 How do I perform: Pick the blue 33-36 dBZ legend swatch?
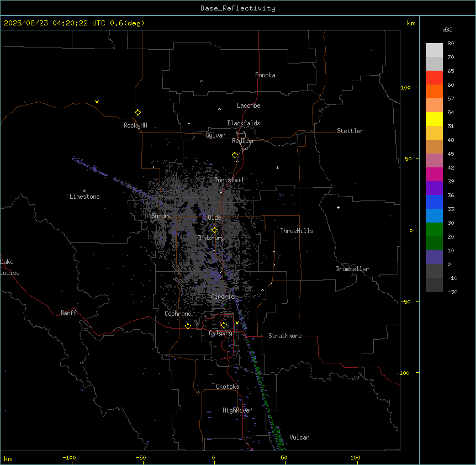point(434,202)
